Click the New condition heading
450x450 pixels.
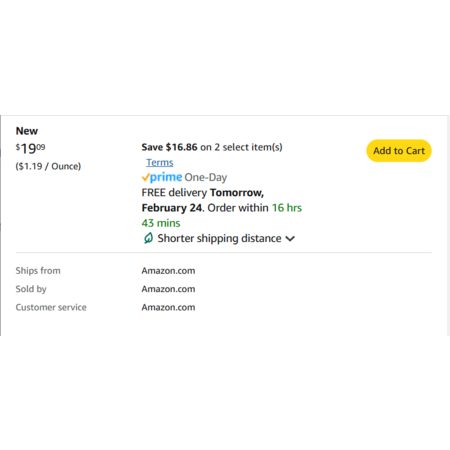click(x=27, y=131)
